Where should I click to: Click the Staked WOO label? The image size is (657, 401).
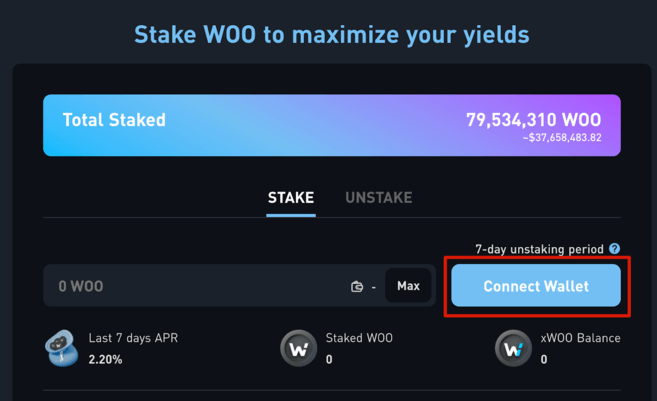(359, 338)
